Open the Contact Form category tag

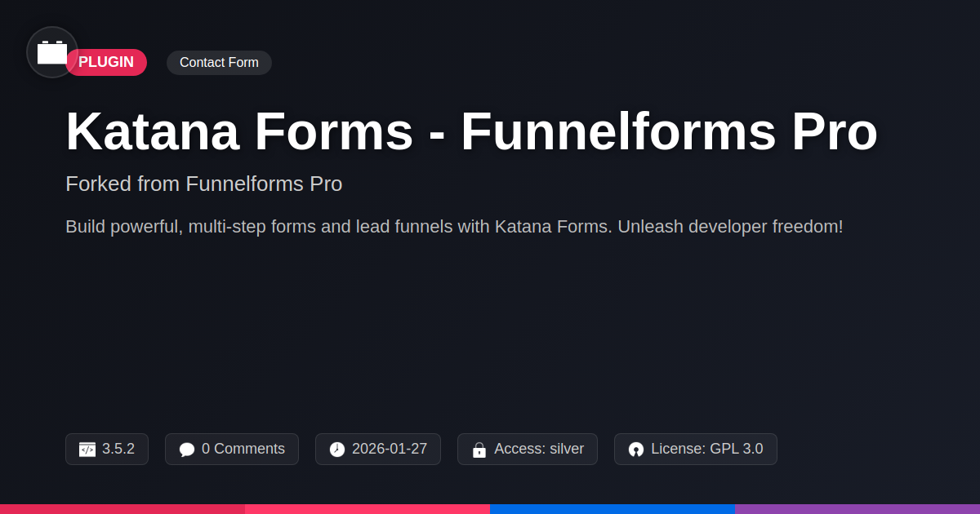coord(219,63)
